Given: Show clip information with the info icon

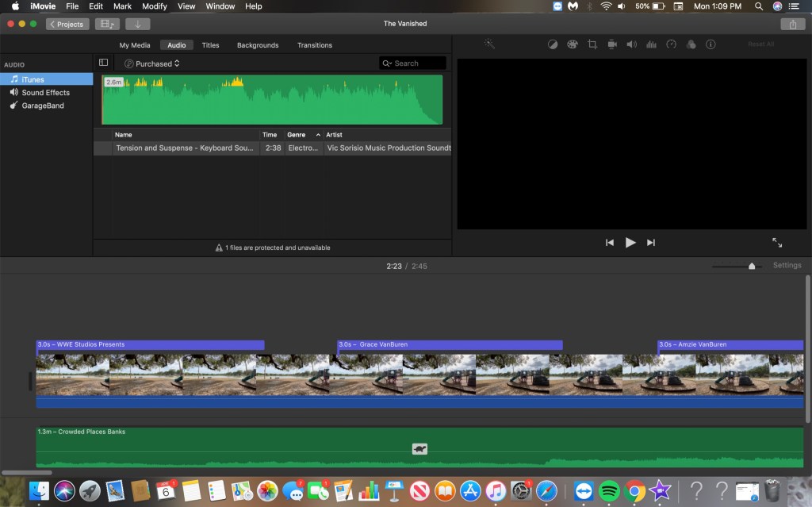Looking at the screenshot, I should 710,44.
